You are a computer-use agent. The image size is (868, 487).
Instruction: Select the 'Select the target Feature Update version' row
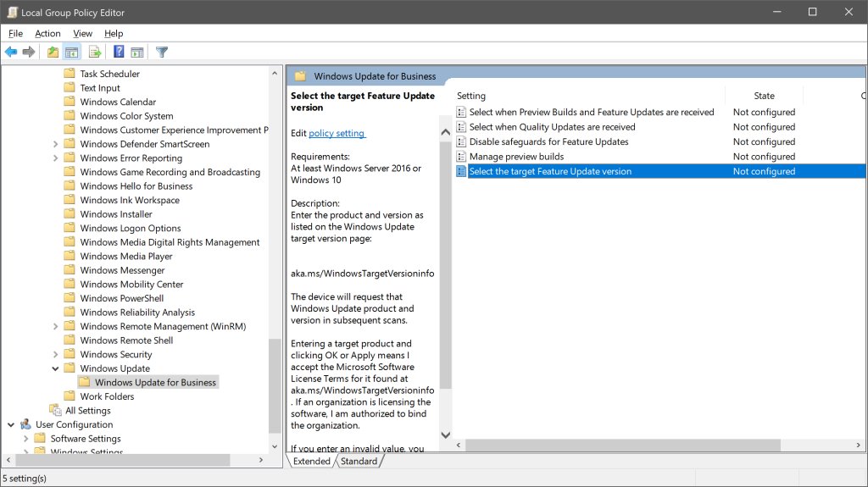tap(659, 172)
